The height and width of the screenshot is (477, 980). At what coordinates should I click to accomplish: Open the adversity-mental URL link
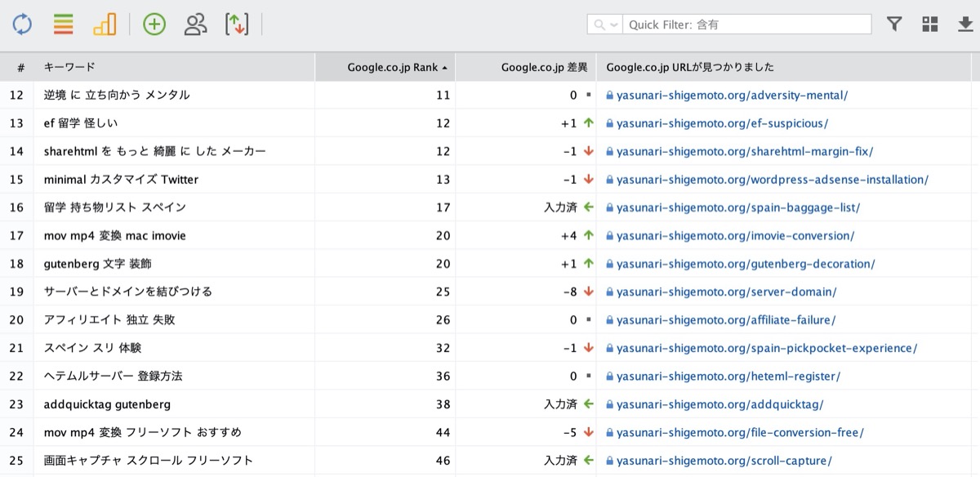[732, 95]
